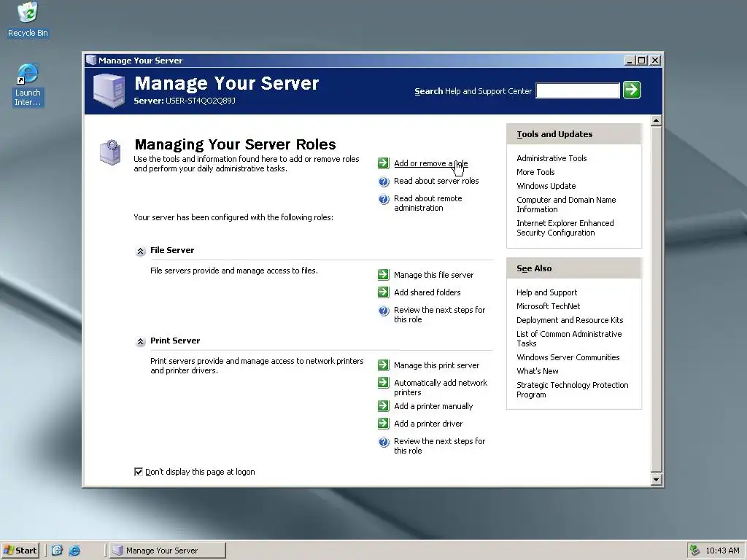Click the system tray network icon
Screen dimensions: 747x560
pos(694,551)
